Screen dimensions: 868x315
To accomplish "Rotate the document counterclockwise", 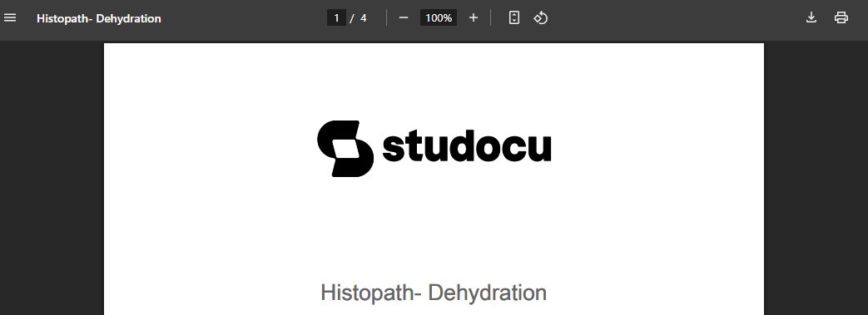I will [x=540, y=17].
